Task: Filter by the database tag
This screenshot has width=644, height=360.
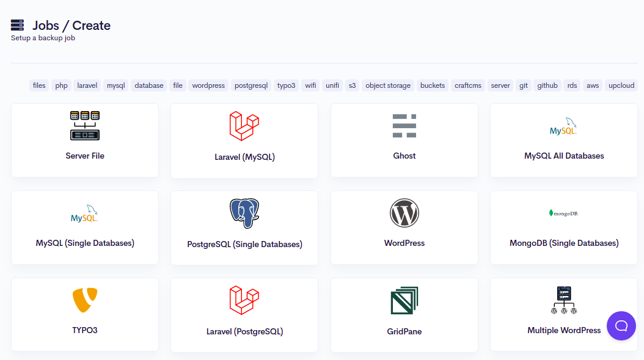Action: [148, 85]
